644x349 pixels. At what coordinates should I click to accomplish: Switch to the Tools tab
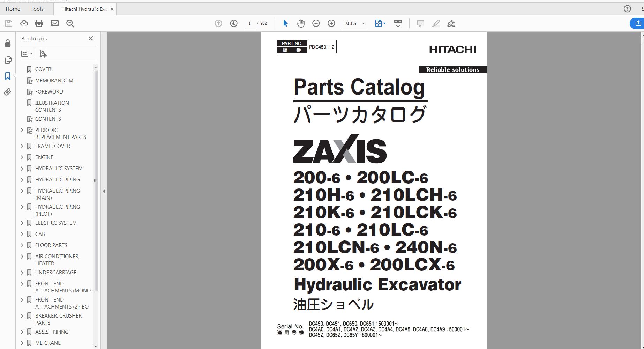(x=37, y=9)
